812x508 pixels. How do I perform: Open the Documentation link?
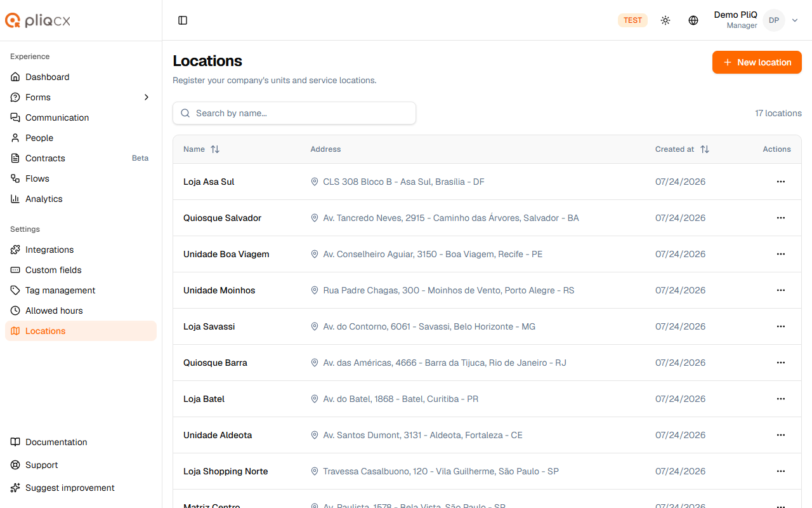[x=81, y=442]
